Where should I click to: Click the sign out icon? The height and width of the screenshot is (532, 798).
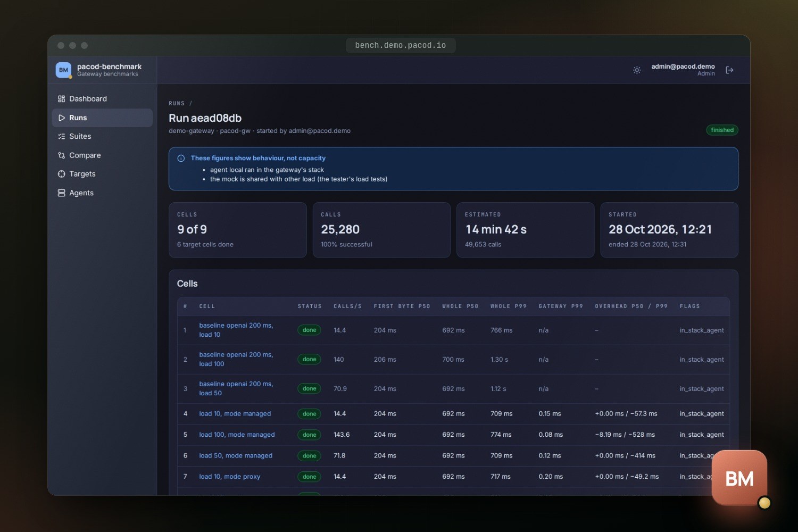[729, 70]
